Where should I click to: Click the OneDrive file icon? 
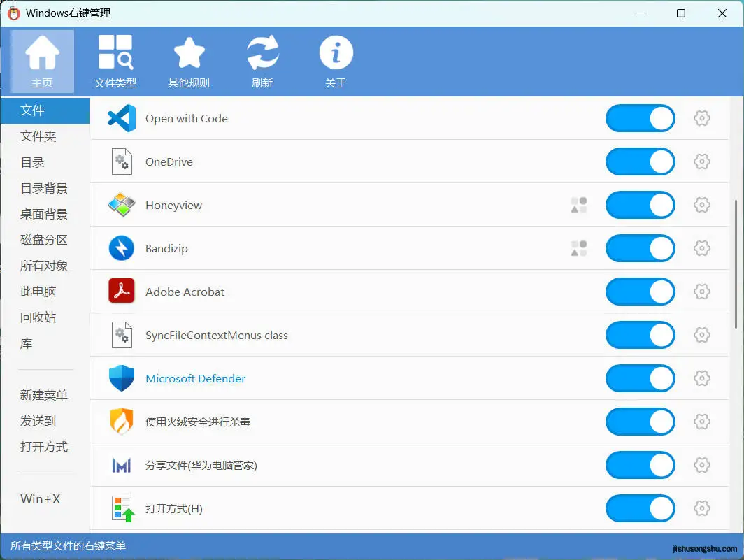click(x=122, y=161)
